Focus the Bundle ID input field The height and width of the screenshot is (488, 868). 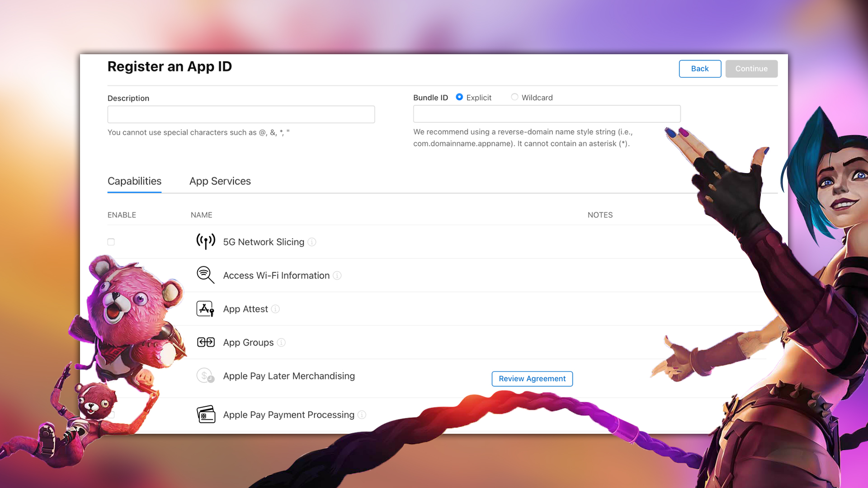pyautogui.click(x=547, y=114)
